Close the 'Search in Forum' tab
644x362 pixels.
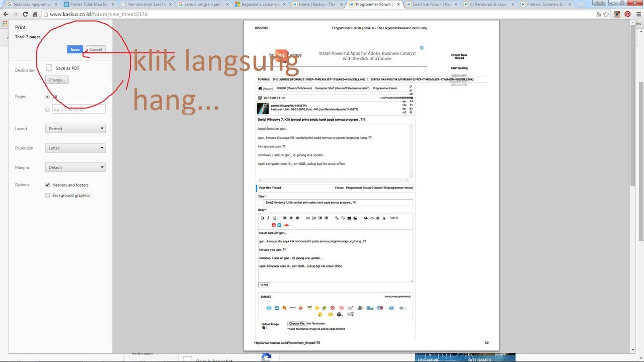(455, 4)
